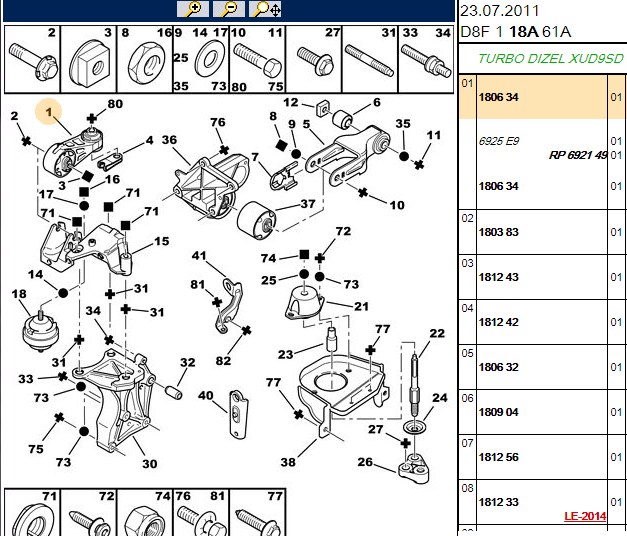Click part label 18 engine mount
The height and width of the screenshot is (536, 627).
(19, 294)
